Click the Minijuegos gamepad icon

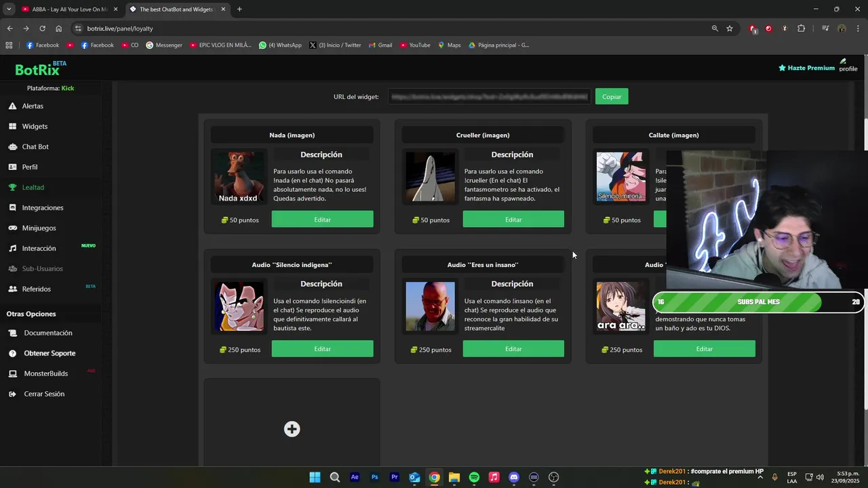(x=12, y=228)
